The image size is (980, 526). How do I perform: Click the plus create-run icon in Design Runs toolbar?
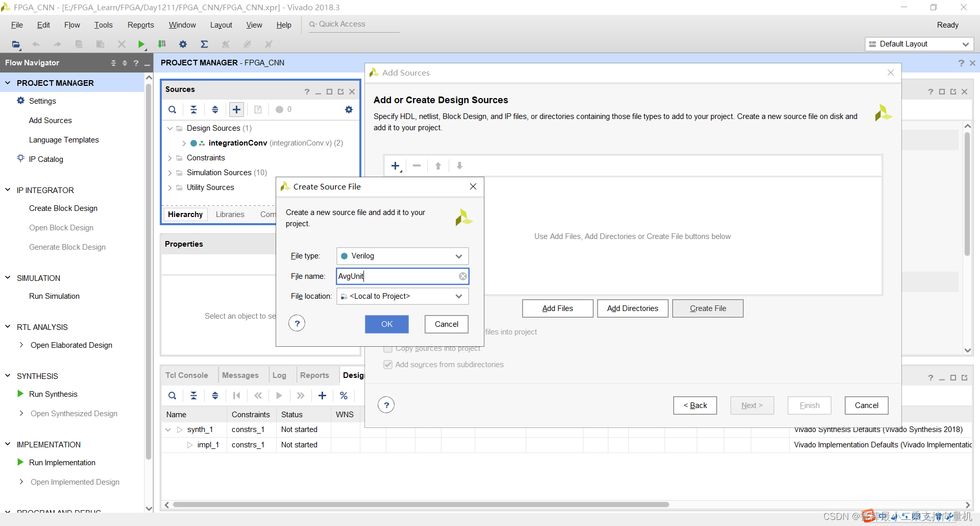pos(322,395)
